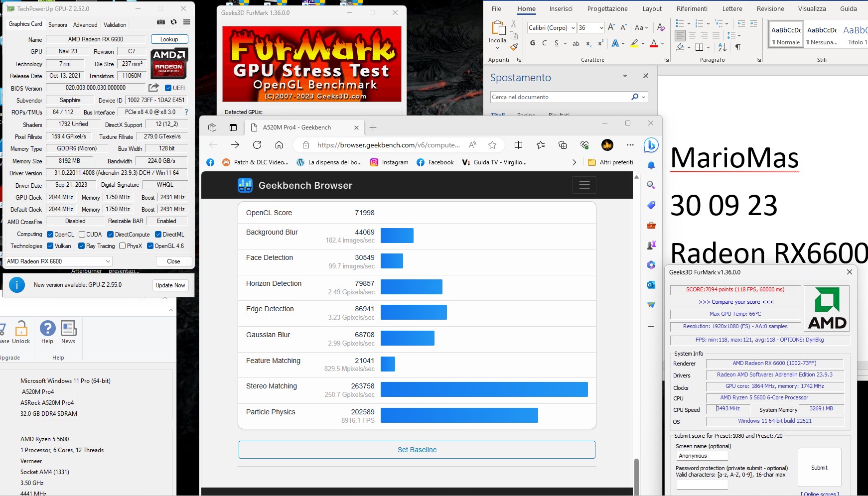Expand Edge favorites bar overflow chevron
The height and width of the screenshot is (496, 868).
(x=574, y=162)
